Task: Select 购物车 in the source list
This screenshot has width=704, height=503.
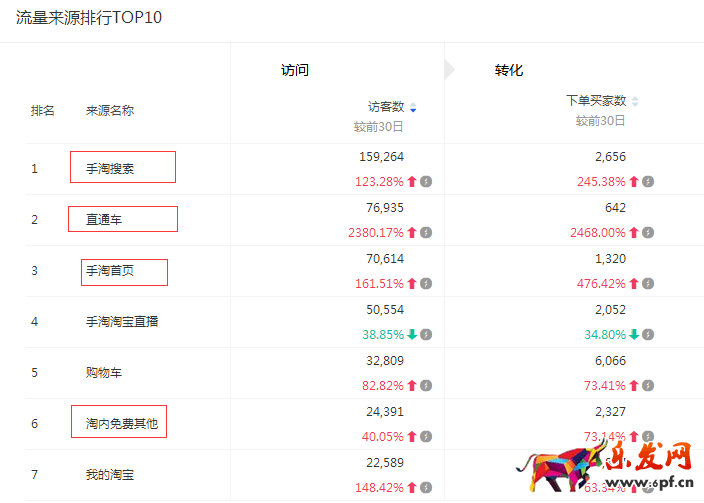Action: coord(104,373)
